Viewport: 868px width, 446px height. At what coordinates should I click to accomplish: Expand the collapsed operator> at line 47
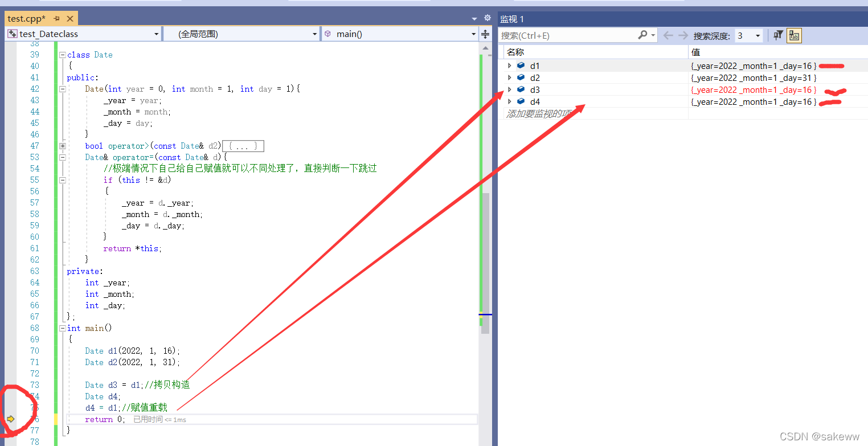point(63,146)
